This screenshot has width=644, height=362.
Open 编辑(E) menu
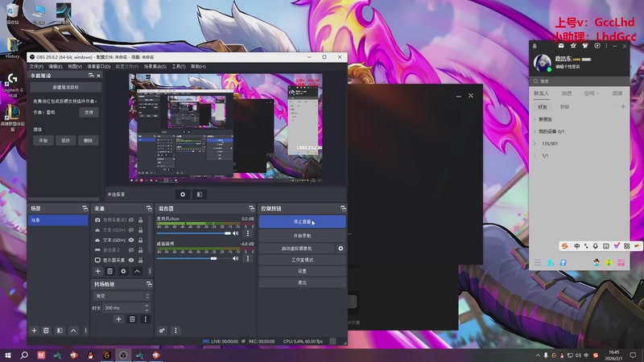[x=56, y=67]
